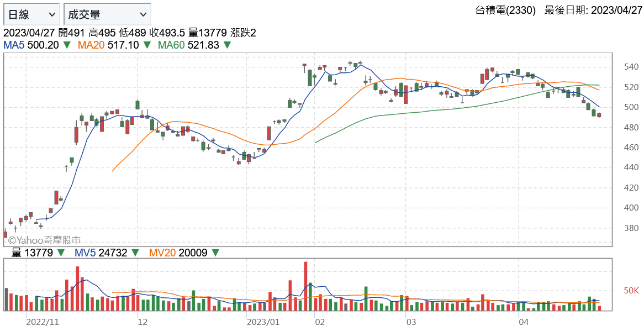Image resolution: width=644 pixels, height=336 pixels.
Task: Click the MA60 521.83 label
Action: pyautogui.click(x=188, y=45)
